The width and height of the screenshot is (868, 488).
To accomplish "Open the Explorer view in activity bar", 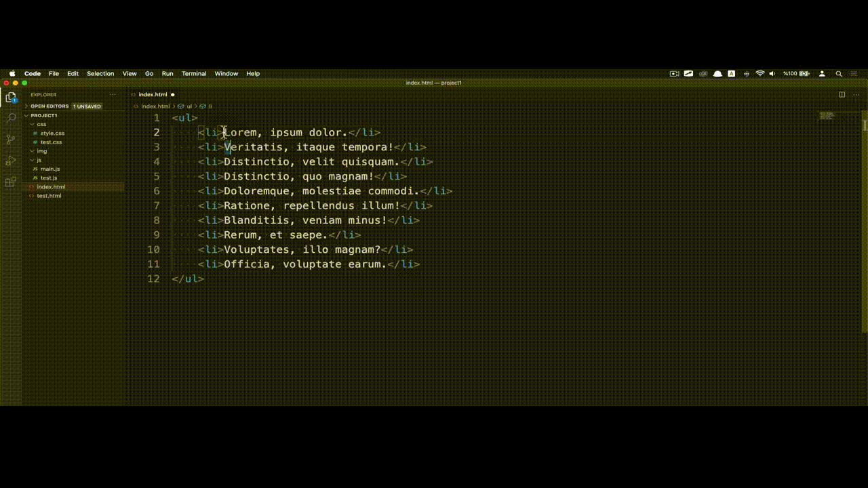I will click(x=11, y=98).
